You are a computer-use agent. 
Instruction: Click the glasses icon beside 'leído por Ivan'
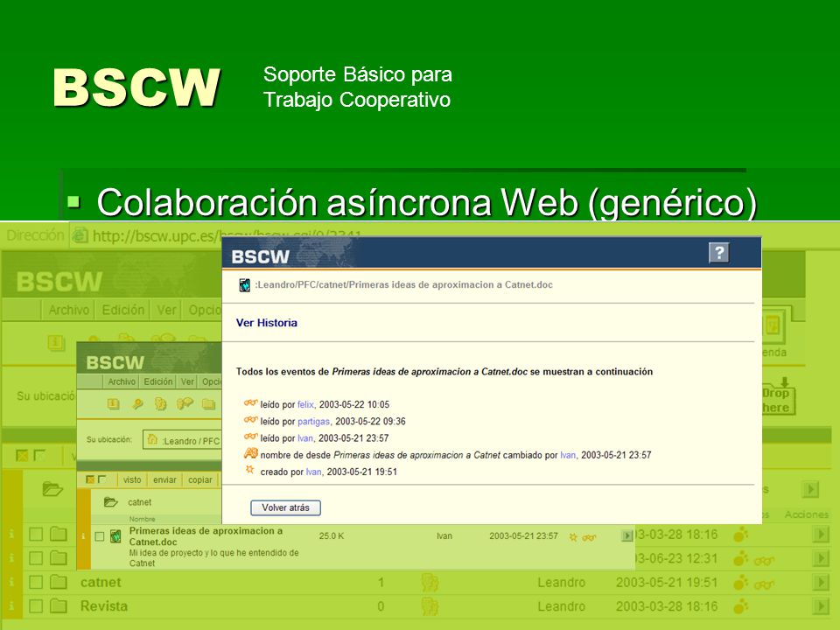tap(251, 437)
